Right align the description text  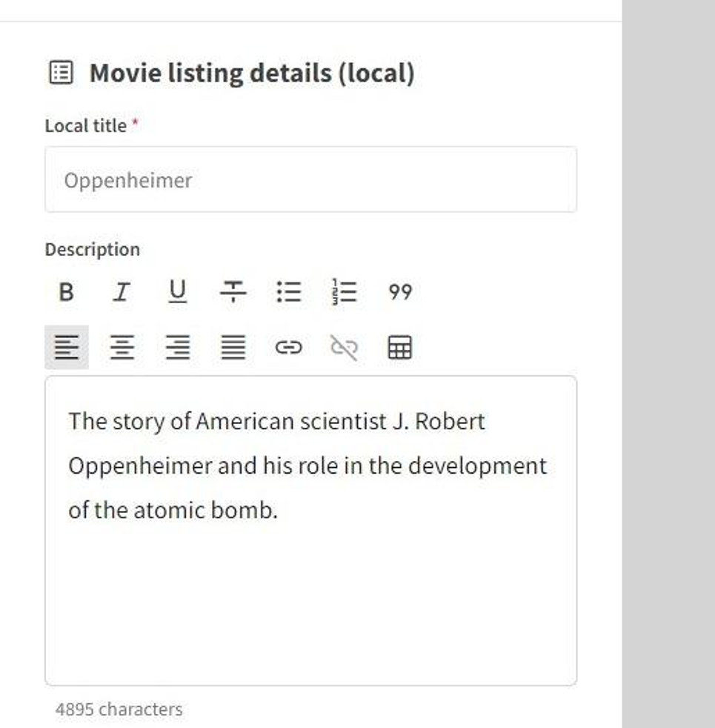point(178,347)
